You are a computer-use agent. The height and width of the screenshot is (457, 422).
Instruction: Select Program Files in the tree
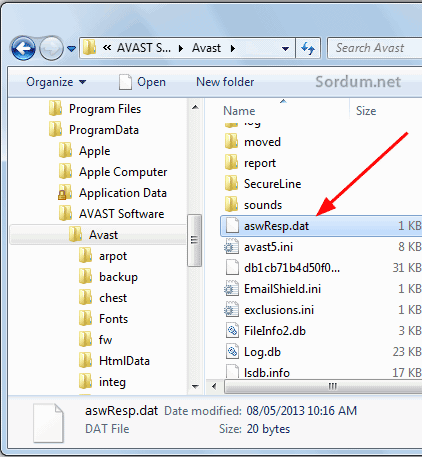point(105,109)
